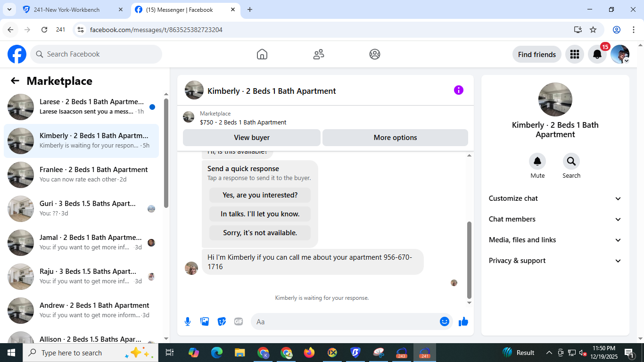Click the browser address bar URL

156,30
